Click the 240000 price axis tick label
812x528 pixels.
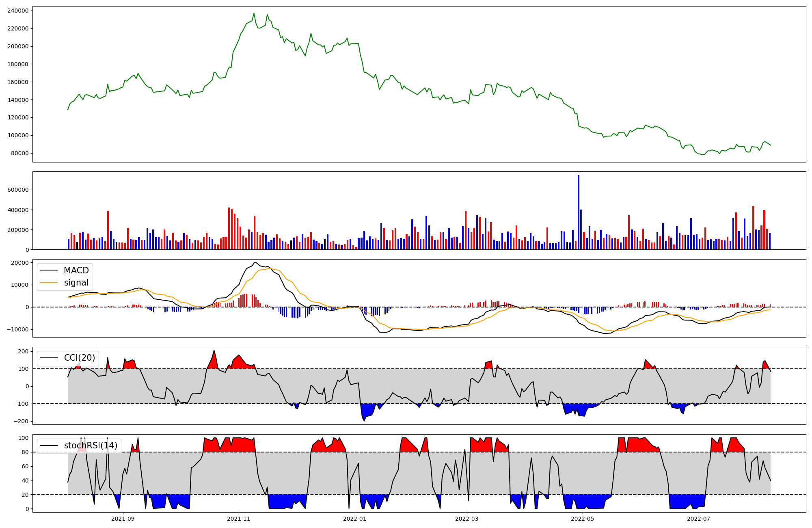[x=18, y=11]
